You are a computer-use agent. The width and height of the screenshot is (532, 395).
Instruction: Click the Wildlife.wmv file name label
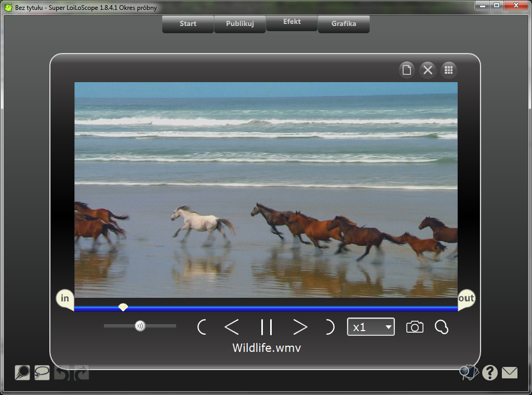point(267,348)
